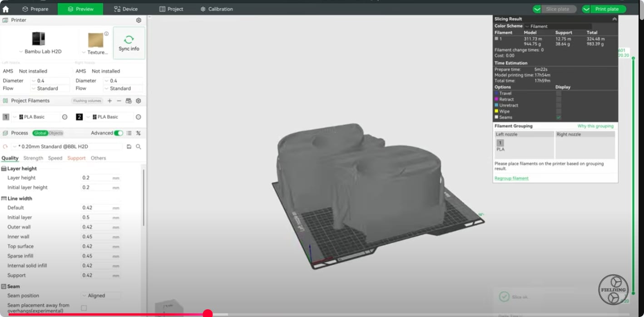
Task: Click the yellow Wipe color swatch
Action: tap(496, 111)
